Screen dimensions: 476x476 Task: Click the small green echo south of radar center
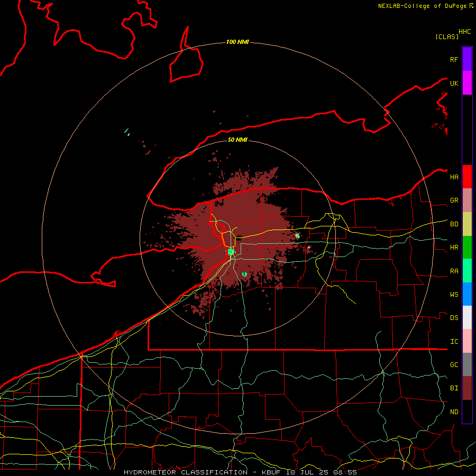244,274
